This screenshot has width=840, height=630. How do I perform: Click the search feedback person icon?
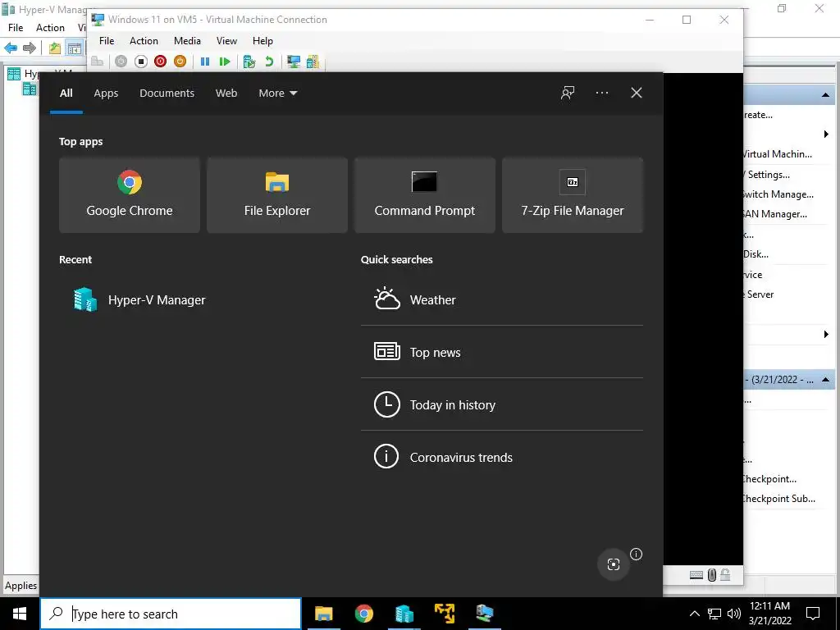[x=568, y=94]
